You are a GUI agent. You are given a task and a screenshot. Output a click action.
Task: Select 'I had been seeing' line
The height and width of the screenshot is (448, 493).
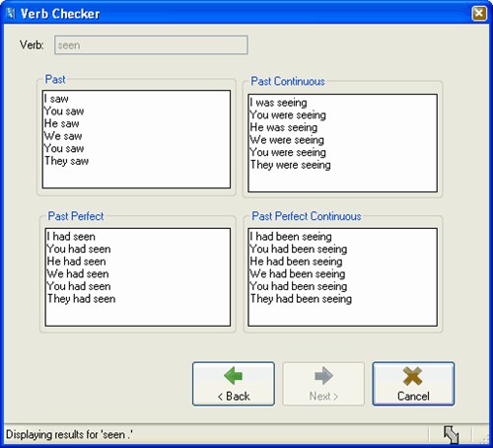click(x=291, y=237)
